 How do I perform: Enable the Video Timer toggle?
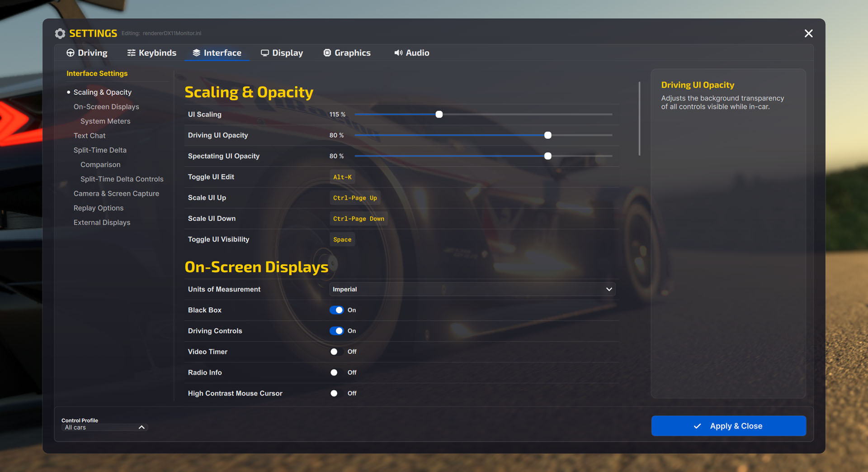tap(336, 352)
